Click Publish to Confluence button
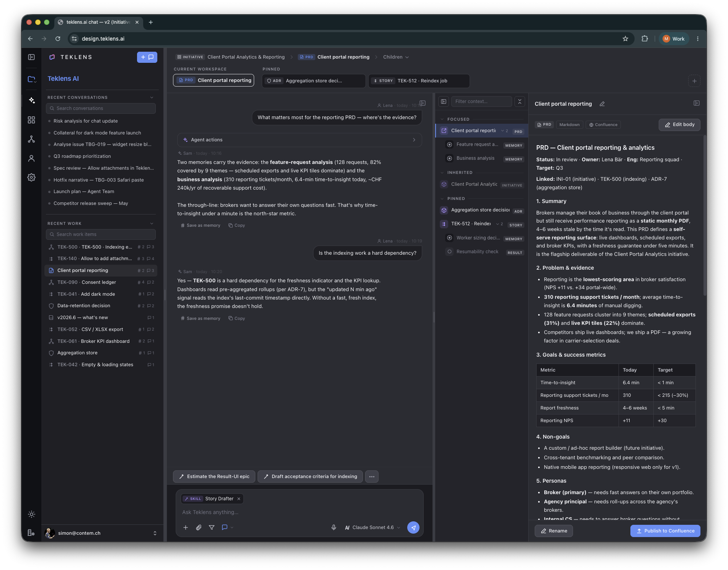 665,531
